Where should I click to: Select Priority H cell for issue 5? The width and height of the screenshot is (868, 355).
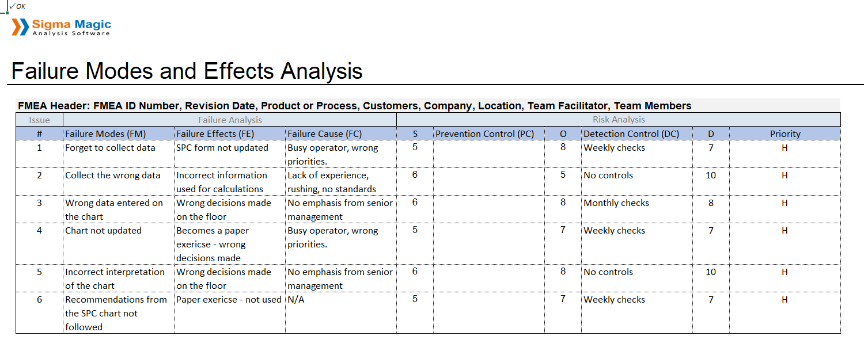click(785, 278)
